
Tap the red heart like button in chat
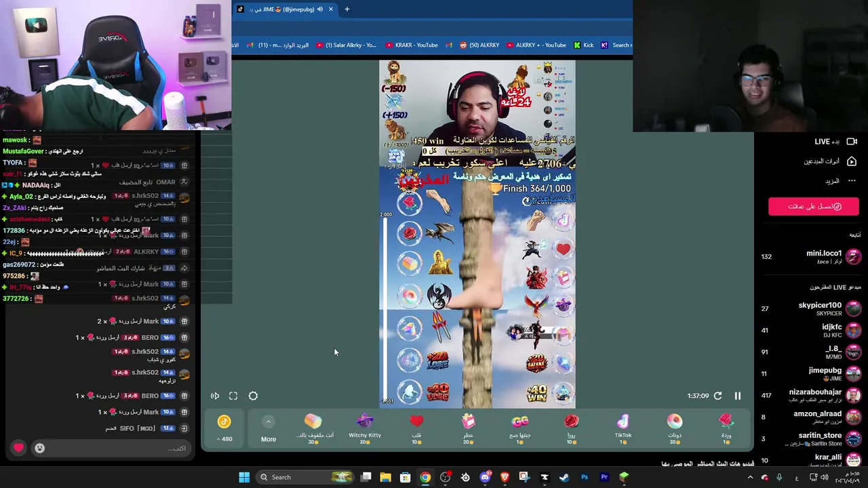point(18,448)
